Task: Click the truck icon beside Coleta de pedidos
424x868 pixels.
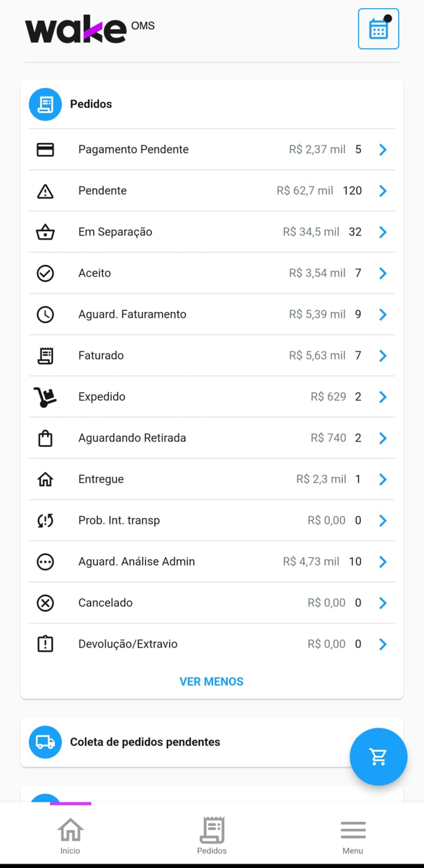Action: [x=45, y=742]
